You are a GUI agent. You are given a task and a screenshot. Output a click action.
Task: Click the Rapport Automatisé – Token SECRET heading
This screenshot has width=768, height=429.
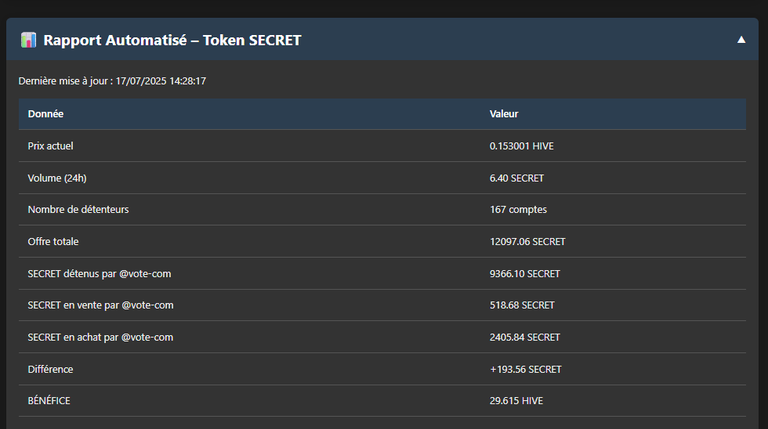172,40
